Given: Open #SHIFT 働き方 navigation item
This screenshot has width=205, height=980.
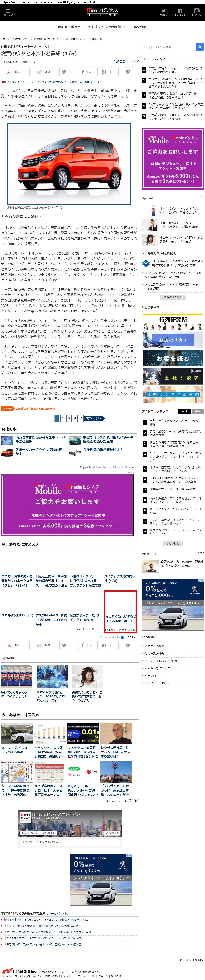Looking at the screenshot, I should coord(69,27).
